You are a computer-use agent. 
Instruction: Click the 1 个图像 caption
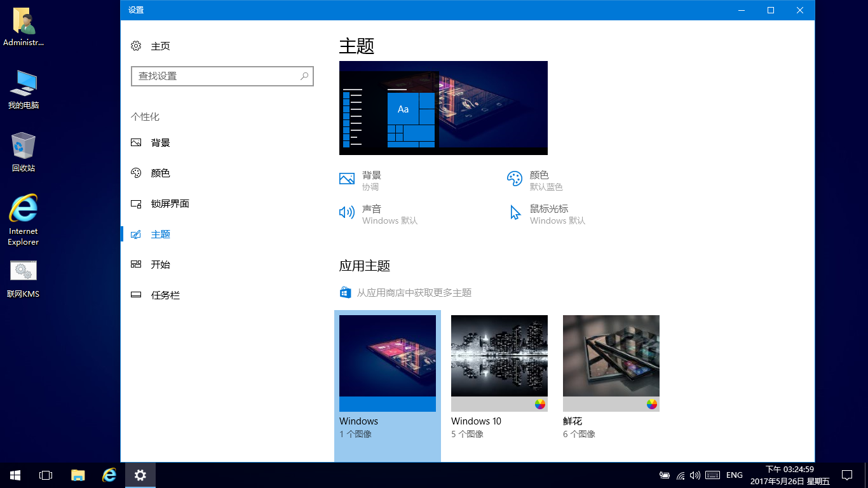click(355, 434)
